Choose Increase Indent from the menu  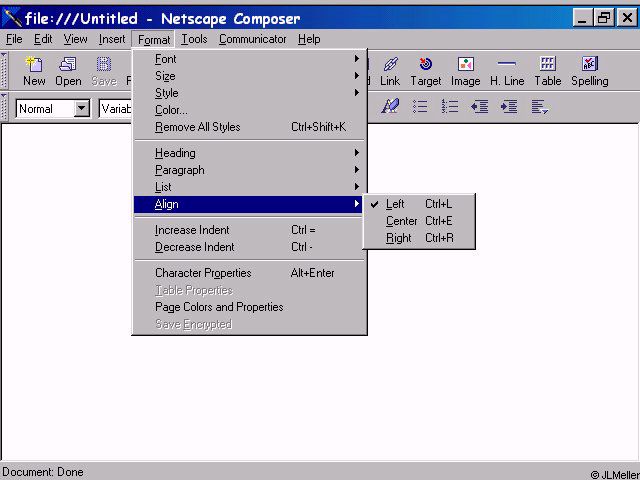click(x=249, y=230)
